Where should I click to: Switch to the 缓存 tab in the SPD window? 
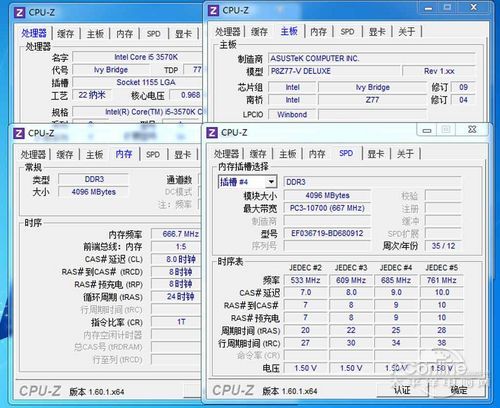pyautogui.click(x=258, y=154)
